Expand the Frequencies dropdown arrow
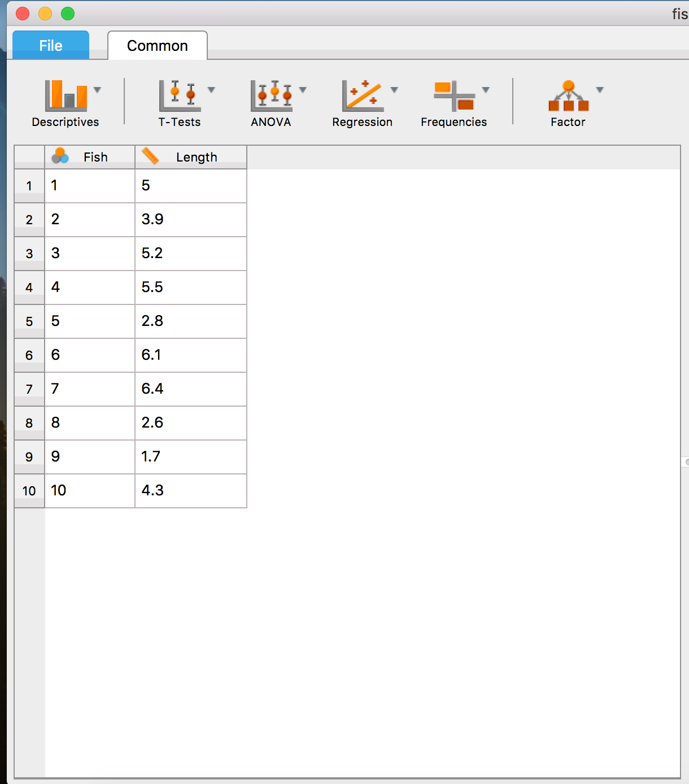 coord(486,90)
